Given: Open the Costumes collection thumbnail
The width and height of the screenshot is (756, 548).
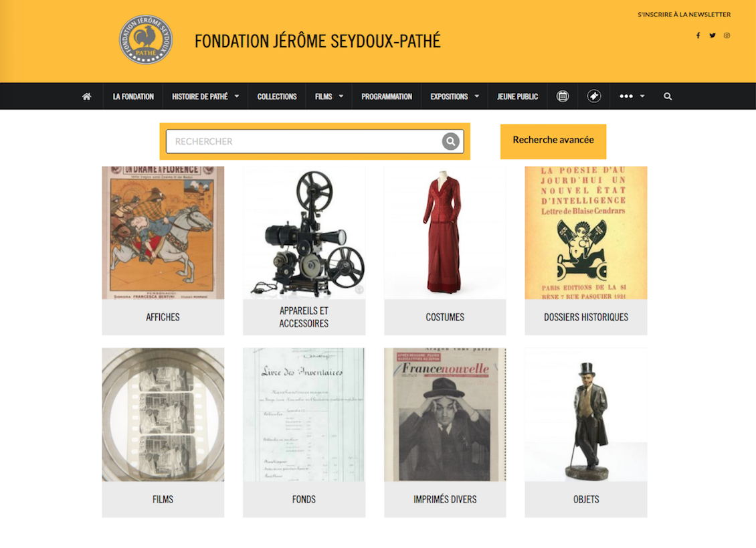Looking at the screenshot, I should click(444, 250).
